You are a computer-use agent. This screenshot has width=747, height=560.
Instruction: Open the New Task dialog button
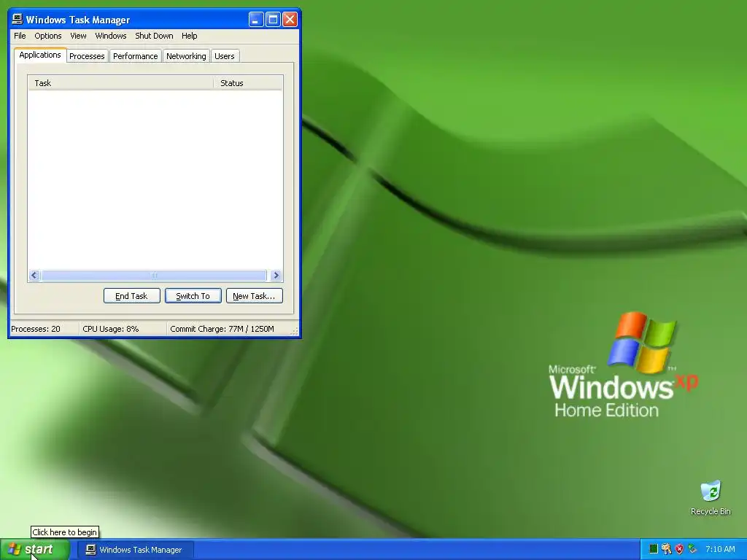click(254, 296)
